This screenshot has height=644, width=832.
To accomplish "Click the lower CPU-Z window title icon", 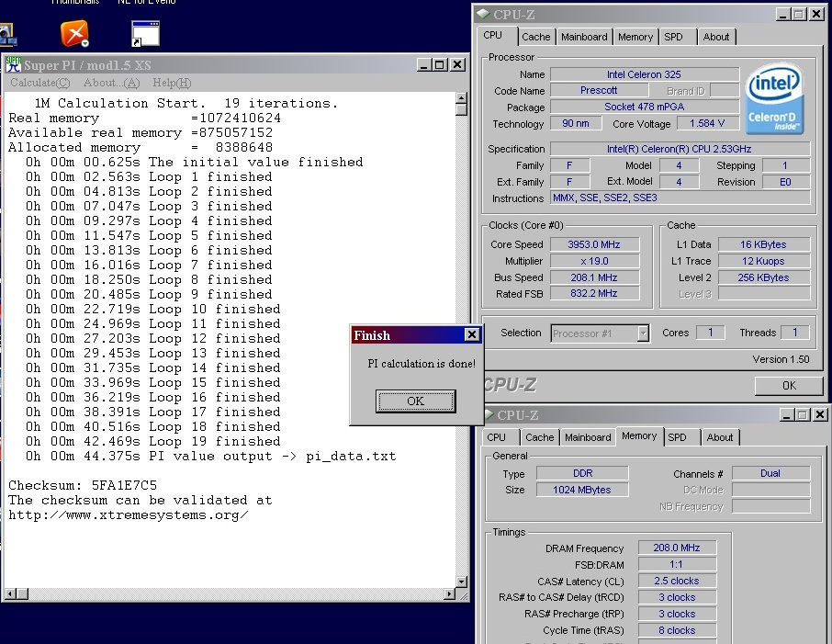I will pyautogui.click(x=491, y=415).
